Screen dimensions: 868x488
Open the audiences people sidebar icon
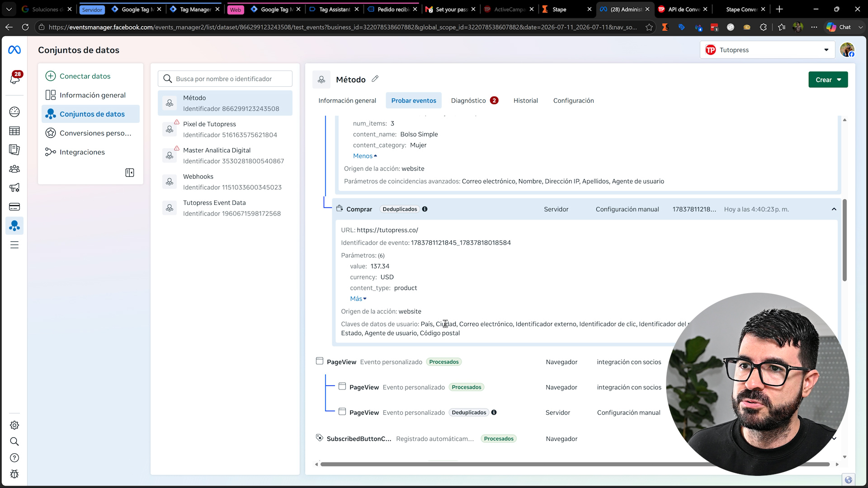(14, 169)
